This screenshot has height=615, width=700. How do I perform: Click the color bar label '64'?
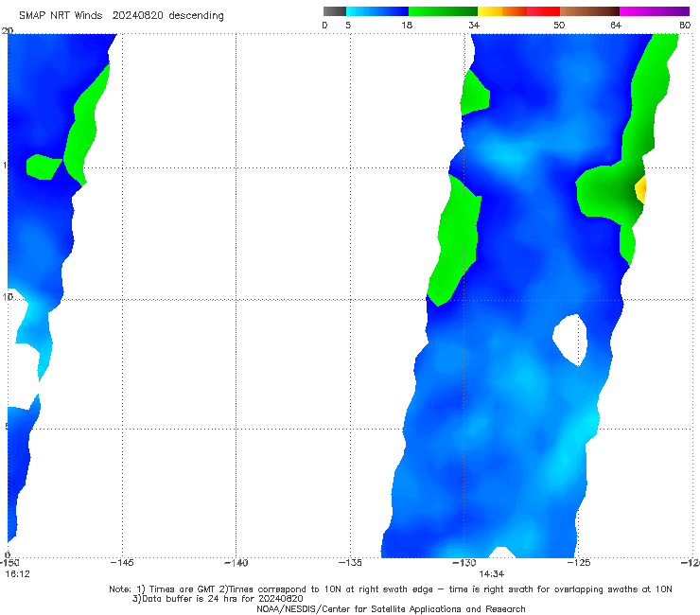pyautogui.click(x=616, y=26)
